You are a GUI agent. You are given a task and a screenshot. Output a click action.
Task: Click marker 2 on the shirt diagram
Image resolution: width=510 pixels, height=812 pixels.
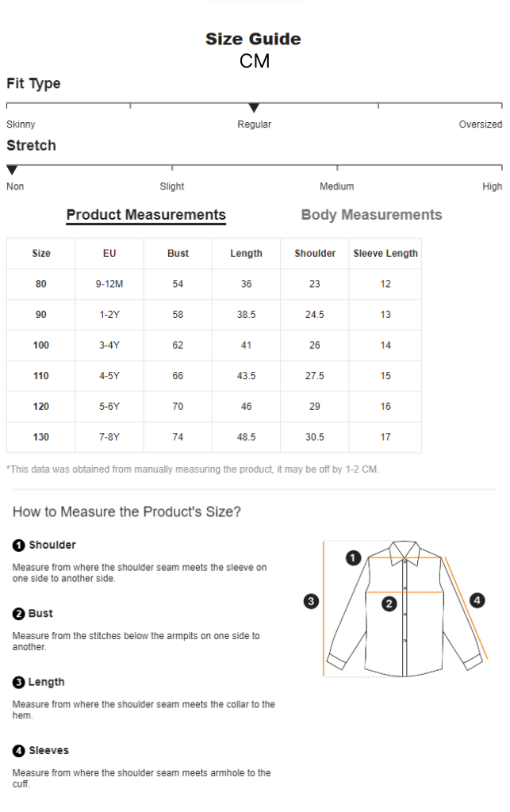(x=389, y=603)
